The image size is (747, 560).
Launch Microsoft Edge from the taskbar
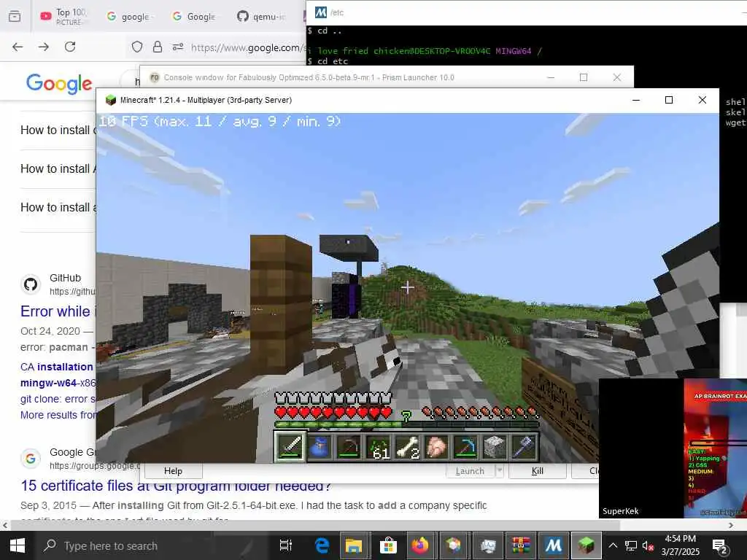[x=322, y=545]
